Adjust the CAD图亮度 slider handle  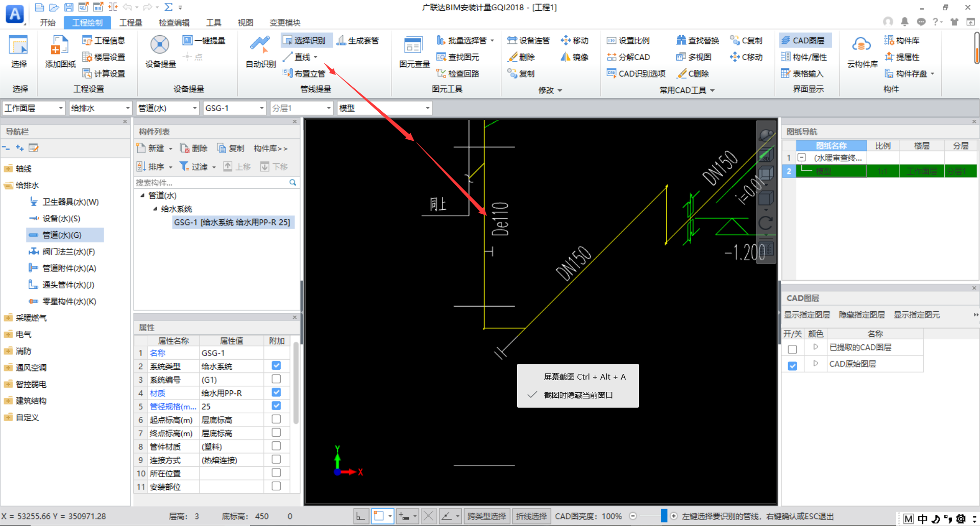664,516
